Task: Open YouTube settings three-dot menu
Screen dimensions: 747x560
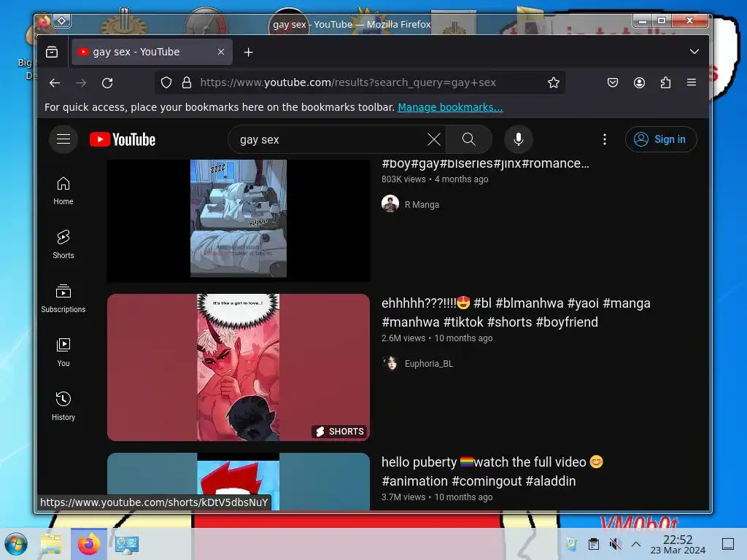Action: point(605,139)
